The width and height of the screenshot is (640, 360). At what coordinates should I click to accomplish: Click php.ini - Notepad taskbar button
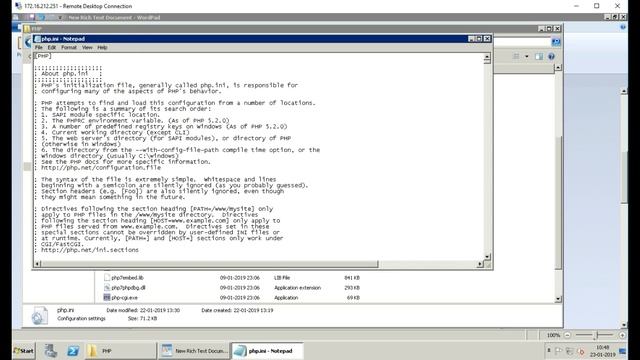click(268, 351)
